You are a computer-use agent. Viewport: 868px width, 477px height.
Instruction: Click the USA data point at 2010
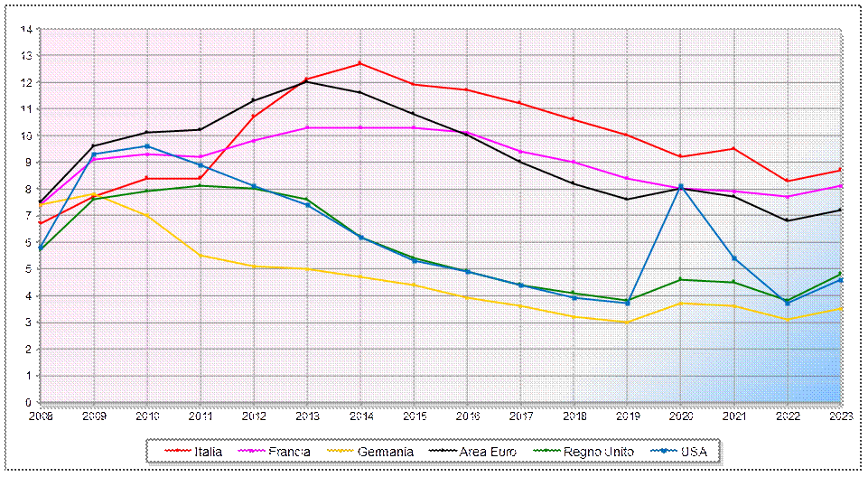(x=147, y=146)
